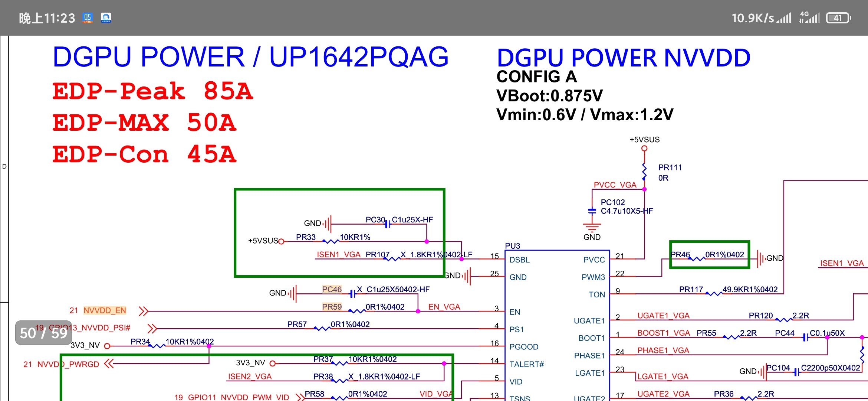Click the +5VSUS power circle above PR111
The width and height of the screenshot is (868, 401).
click(644, 149)
